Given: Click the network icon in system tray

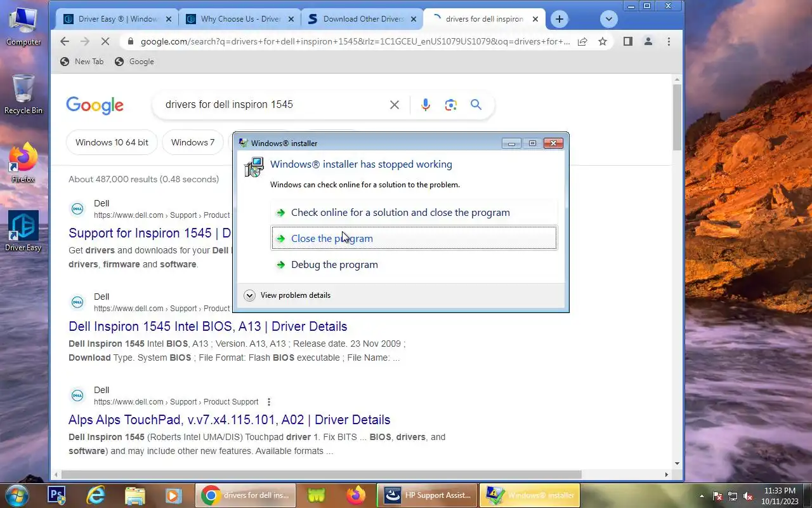Looking at the screenshot, I should [x=733, y=496].
